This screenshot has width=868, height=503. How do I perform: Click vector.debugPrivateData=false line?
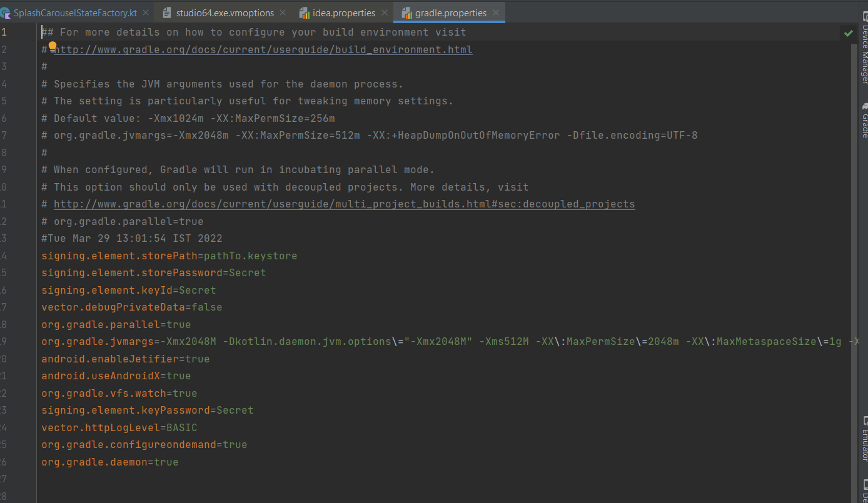coord(131,307)
